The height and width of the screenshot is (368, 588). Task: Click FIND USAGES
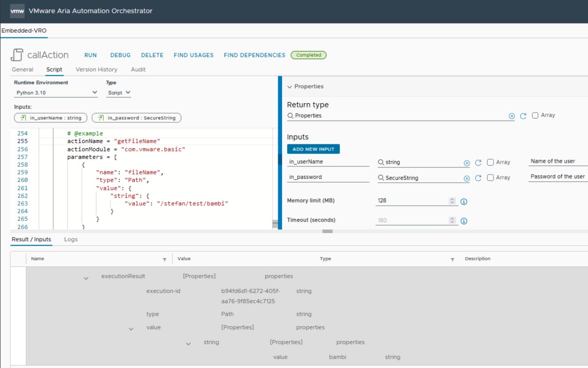click(x=194, y=55)
